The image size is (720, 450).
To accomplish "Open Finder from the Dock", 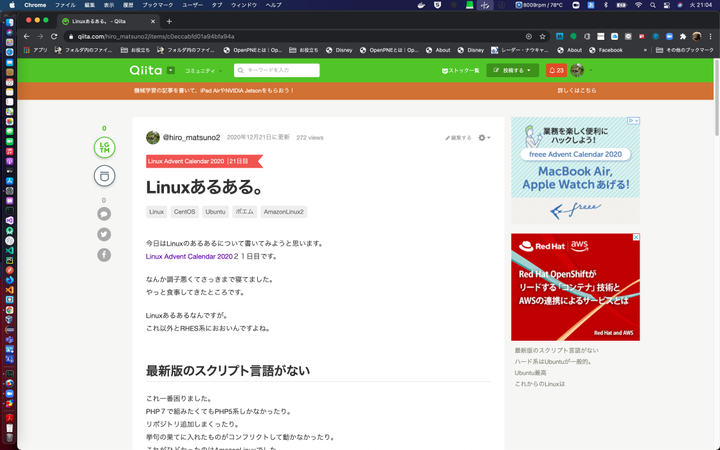I will pos(9,22).
